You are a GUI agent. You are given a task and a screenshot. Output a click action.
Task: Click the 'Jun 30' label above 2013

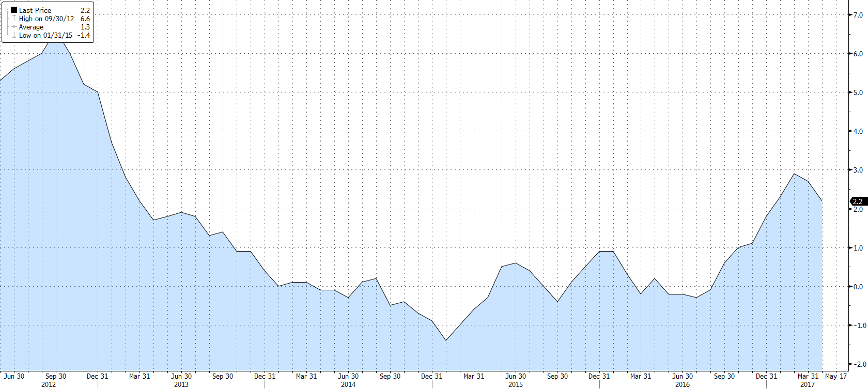[181, 376]
